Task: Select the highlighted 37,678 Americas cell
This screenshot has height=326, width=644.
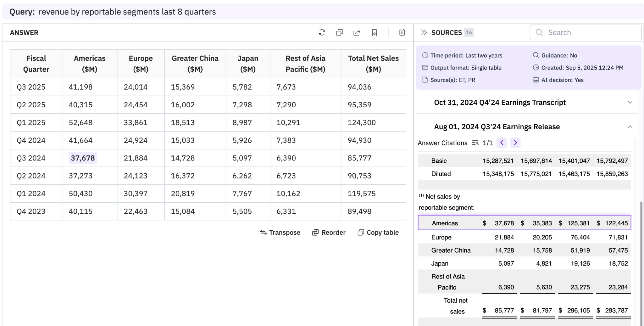Action: [83, 158]
